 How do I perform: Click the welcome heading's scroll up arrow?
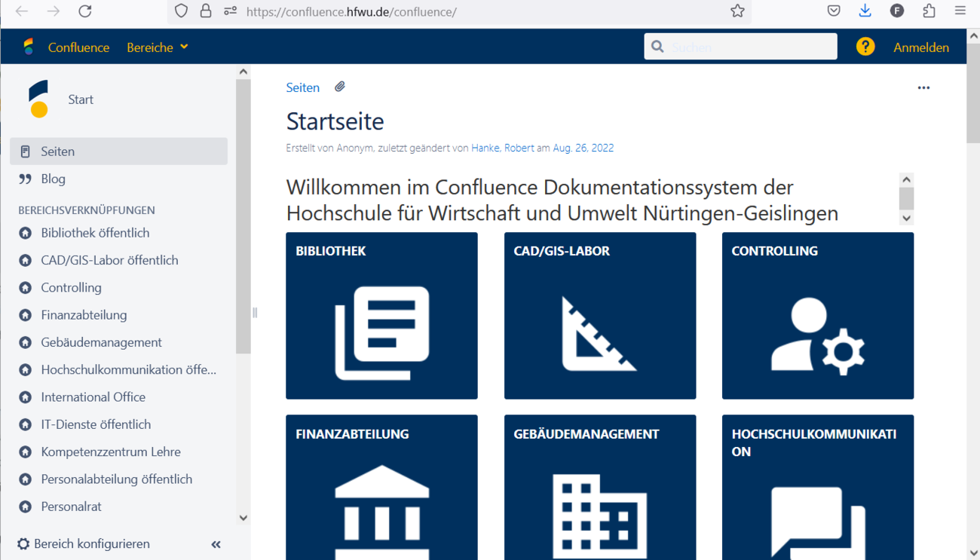tap(906, 179)
